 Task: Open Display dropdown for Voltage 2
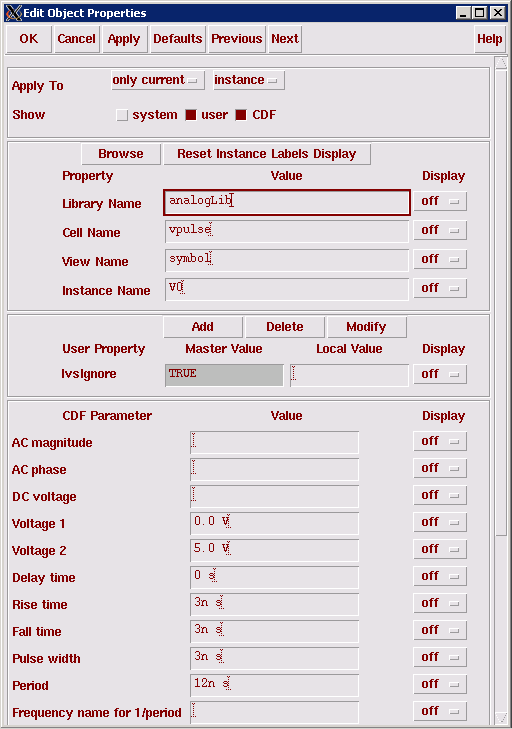tap(440, 549)
